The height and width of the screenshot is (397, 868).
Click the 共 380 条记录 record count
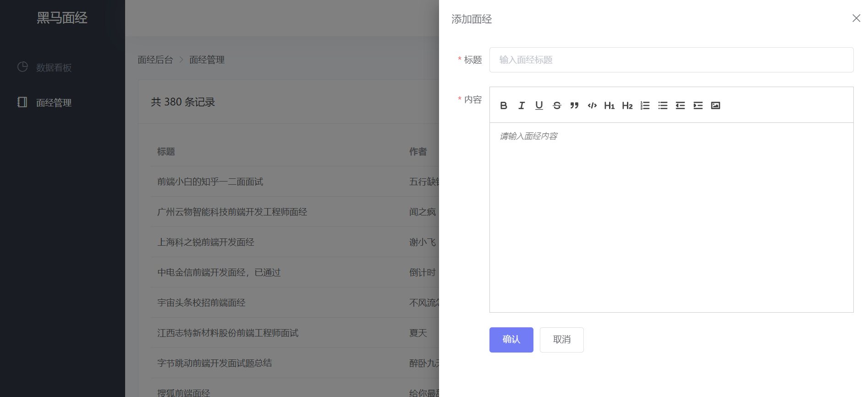[x=183, y=102]
